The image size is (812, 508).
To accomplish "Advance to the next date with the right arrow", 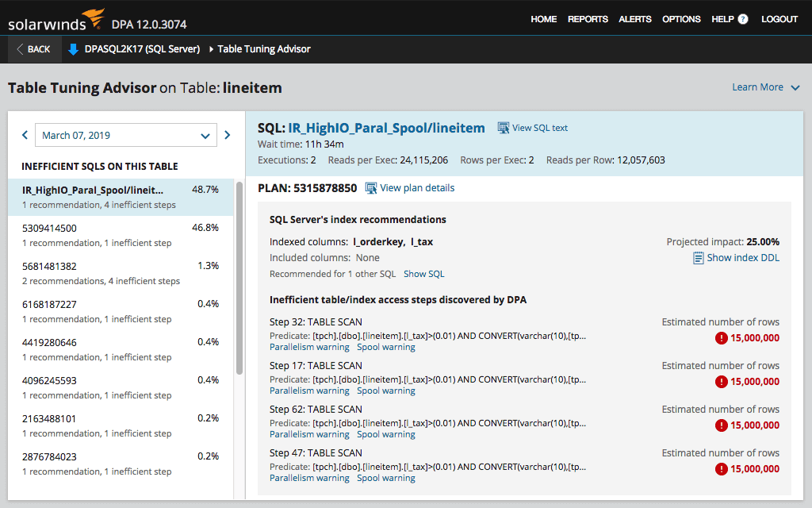I will click(x=228, y=135).
